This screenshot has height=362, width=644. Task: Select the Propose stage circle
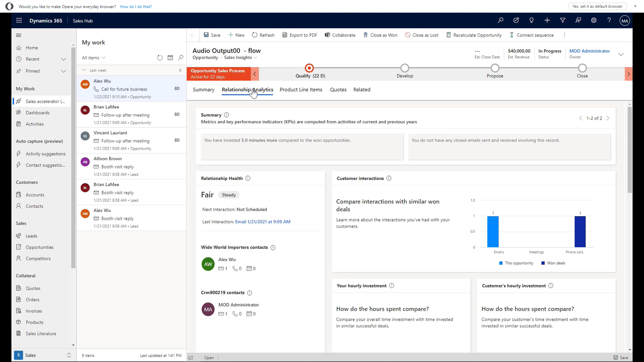tap(495, 68)
